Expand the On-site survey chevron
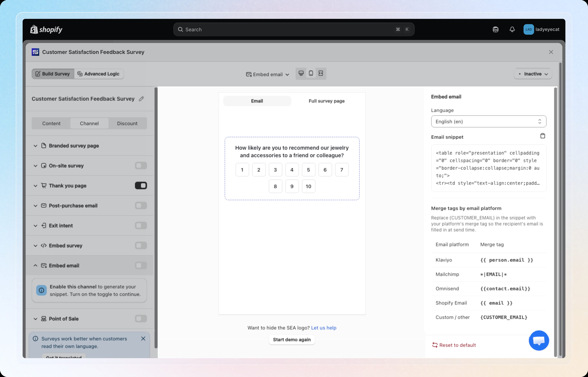The width and height of the screenshot is (588, 377). [x=35, y=166]
